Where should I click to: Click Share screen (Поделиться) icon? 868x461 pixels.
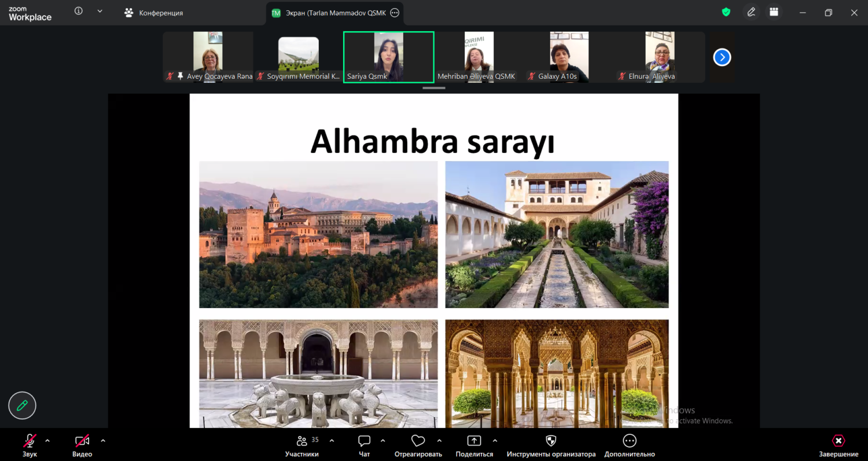(474, 441)
